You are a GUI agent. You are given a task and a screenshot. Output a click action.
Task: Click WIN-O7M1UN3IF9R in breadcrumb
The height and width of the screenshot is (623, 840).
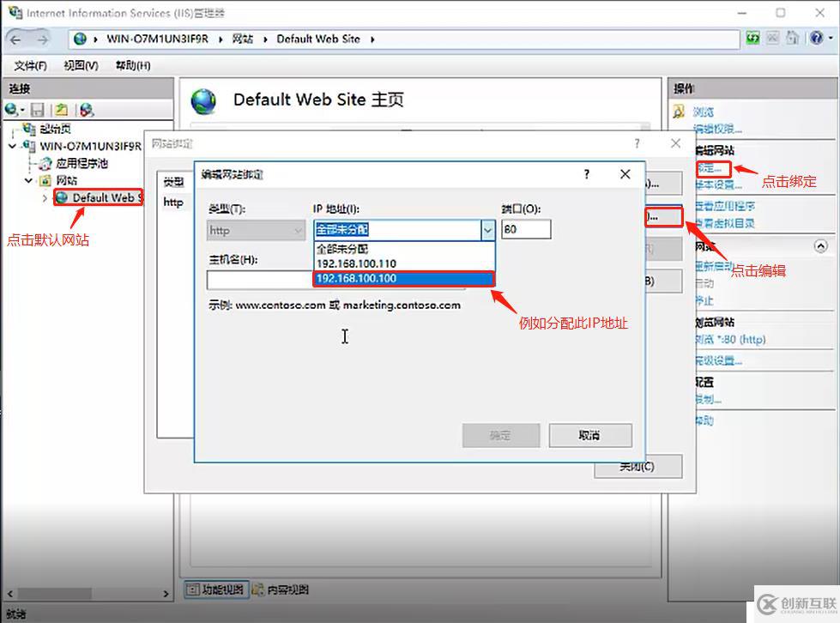point(158,39)
